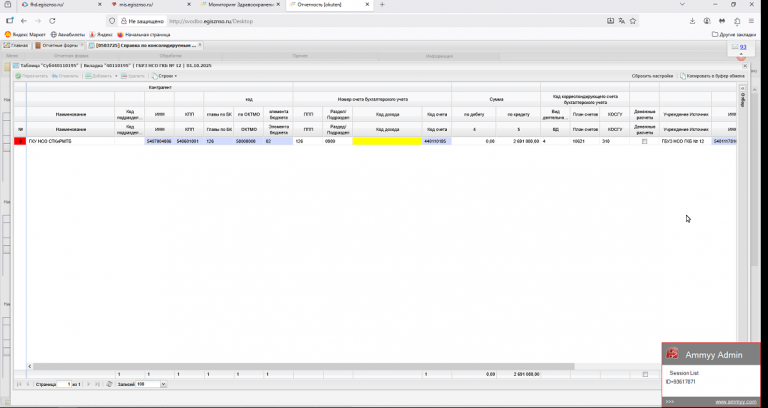768x408 pixels.
Task: Click the table's horizontal scrollbar thumb
Action: [x=304, y=366]
